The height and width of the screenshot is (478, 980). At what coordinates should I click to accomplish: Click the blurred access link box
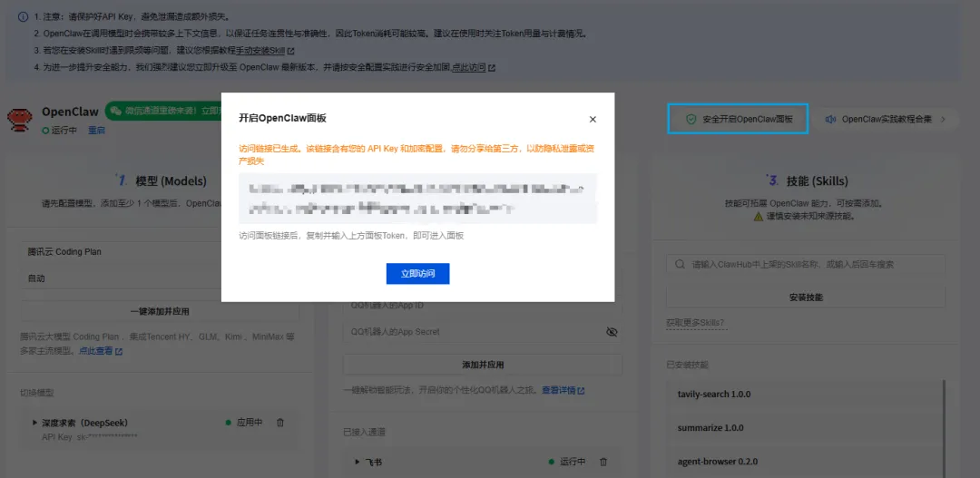tap(418, 198)
